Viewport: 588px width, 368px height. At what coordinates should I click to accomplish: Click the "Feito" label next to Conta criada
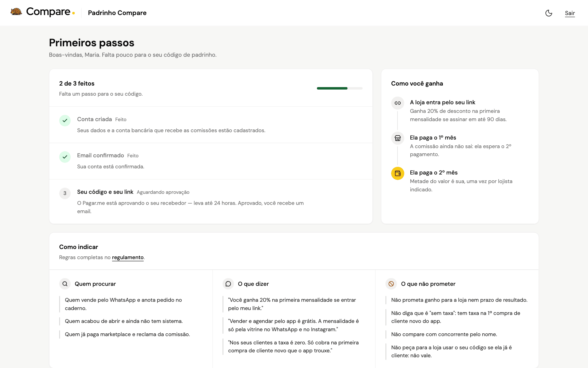point(121,120)
